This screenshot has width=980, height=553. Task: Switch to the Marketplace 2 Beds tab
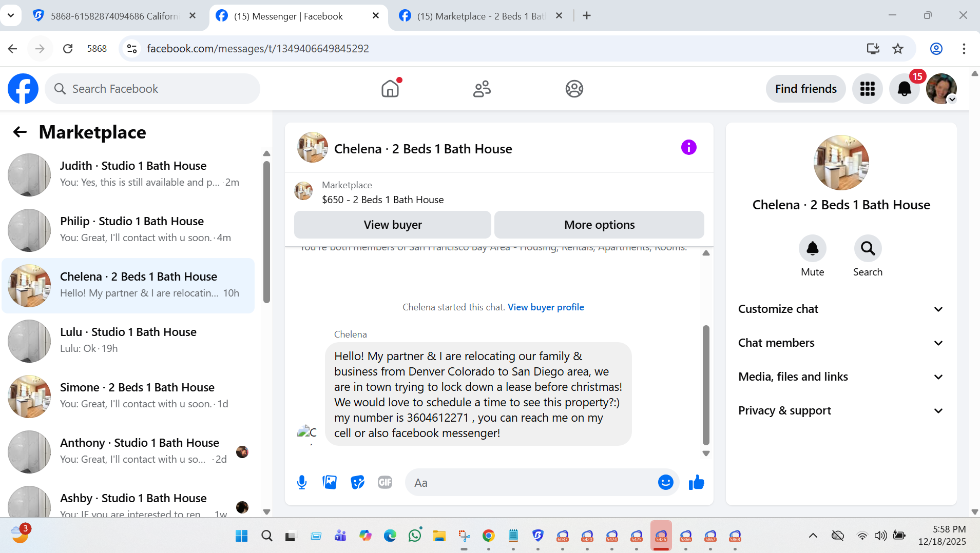click(480, 16)
